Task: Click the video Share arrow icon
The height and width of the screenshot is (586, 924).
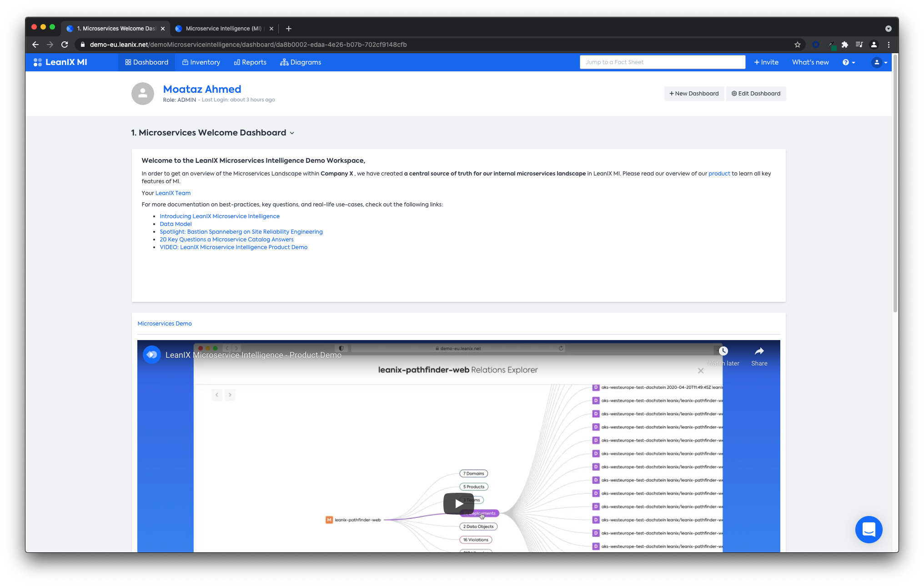Action: pos(759,351)
